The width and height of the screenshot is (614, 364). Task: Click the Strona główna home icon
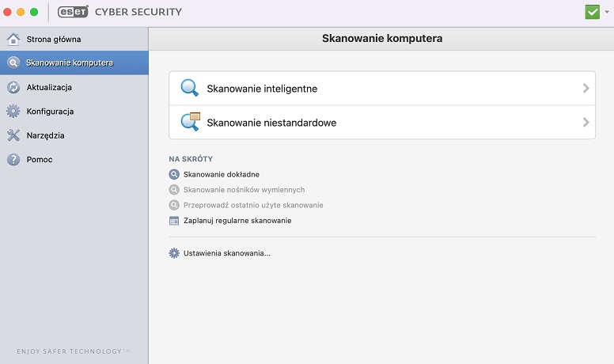click(x=13, y=40)
